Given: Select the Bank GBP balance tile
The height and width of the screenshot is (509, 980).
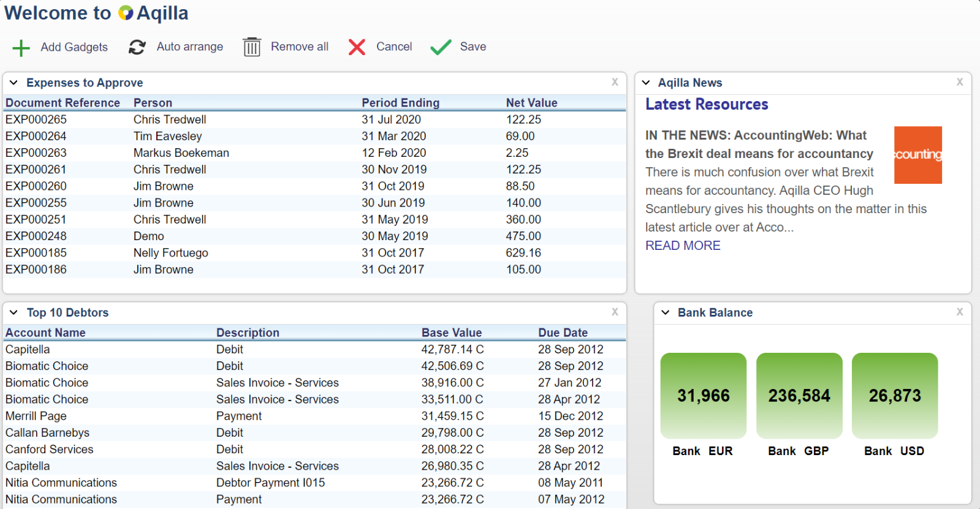Looking at the screenshot, I should point(799,396).
